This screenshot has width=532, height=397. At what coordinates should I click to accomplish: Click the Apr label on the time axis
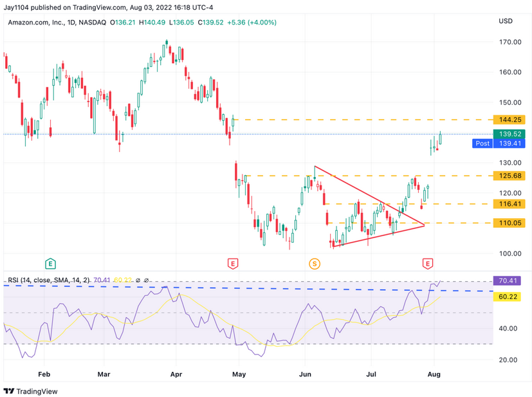tap(176, 374)
